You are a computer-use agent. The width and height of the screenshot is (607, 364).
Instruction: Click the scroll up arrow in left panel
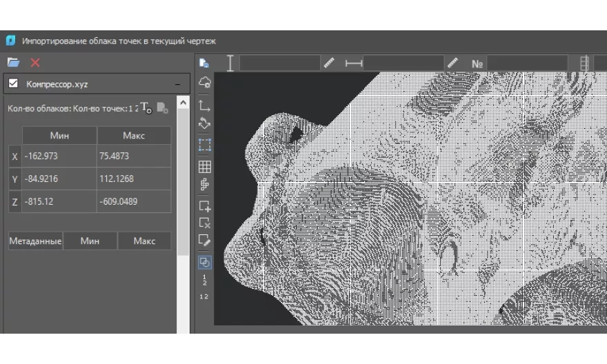183,103
